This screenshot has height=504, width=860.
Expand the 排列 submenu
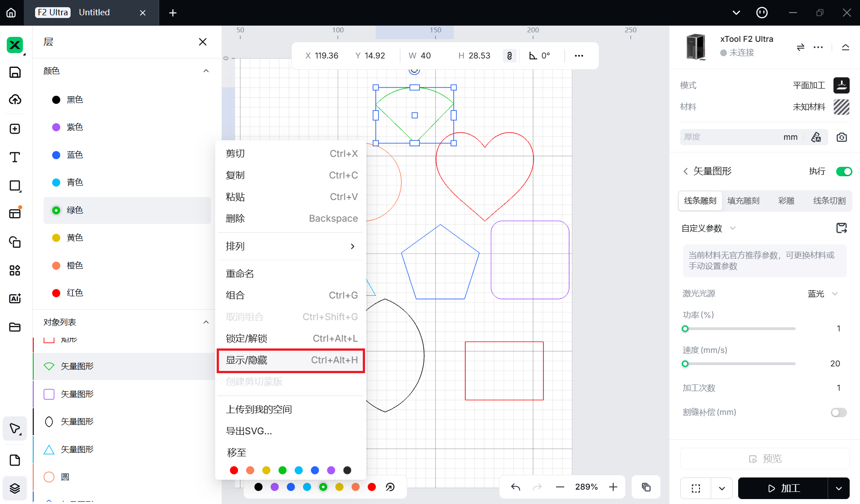click(291, 246)
